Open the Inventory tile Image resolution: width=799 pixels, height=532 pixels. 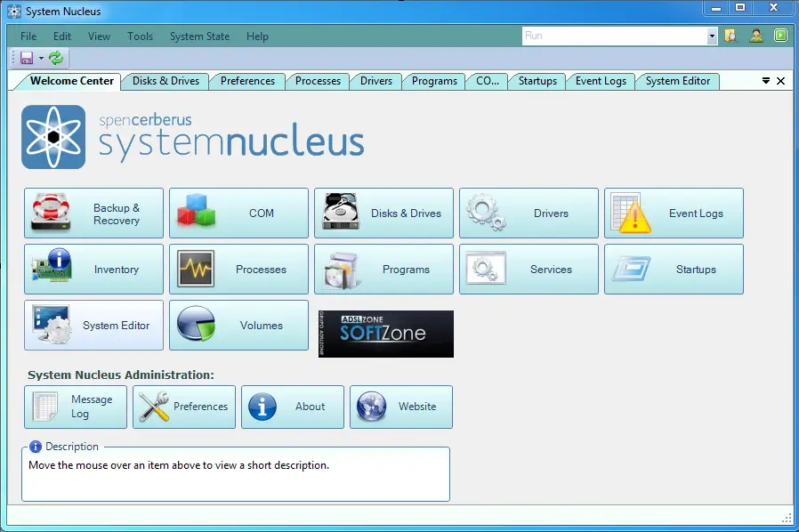(93, 269)
